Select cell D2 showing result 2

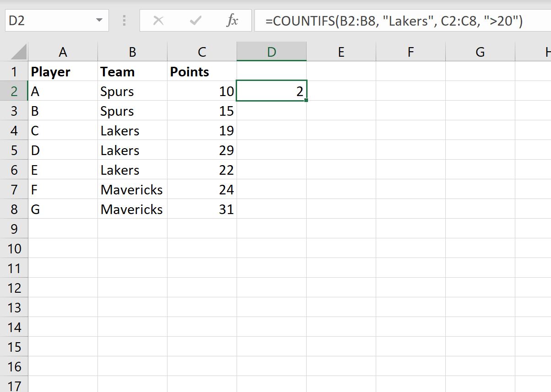pos(271,91)
